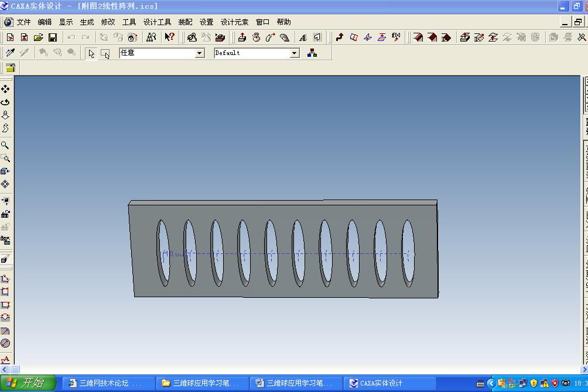Open the 设置 menu

tap(206, 22)
